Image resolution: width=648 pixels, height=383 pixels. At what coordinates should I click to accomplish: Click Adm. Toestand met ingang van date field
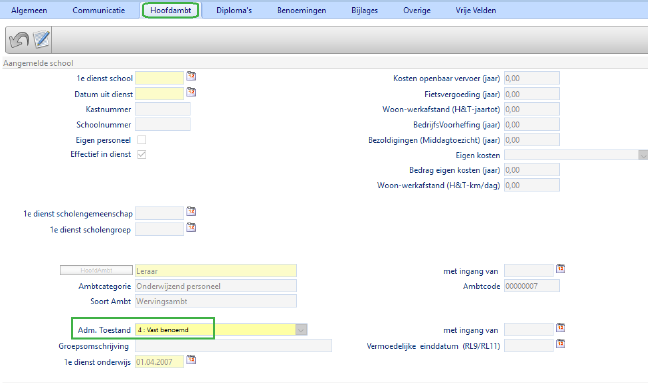[529, 330]
